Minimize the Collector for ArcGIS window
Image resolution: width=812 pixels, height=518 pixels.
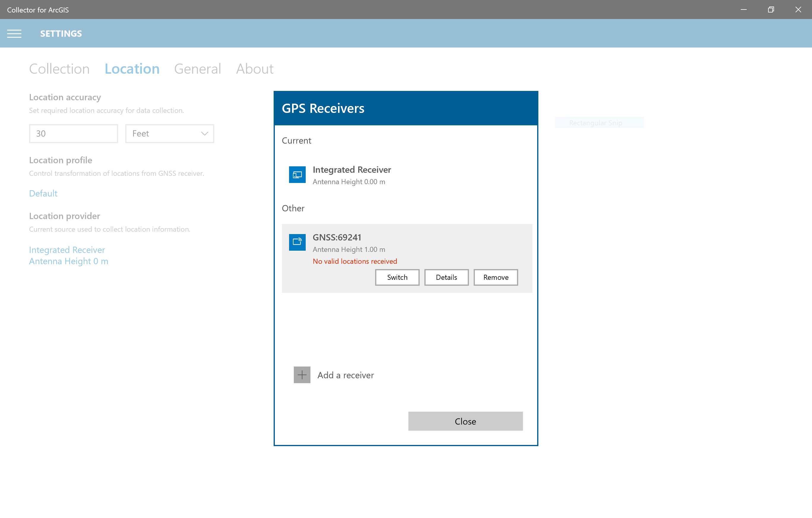click(743, 10)
